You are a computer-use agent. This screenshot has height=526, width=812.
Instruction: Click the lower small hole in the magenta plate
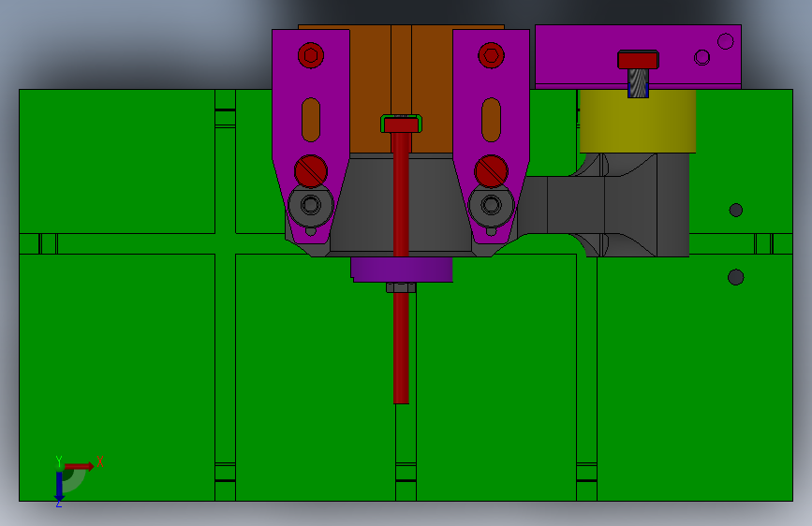(702, 57)
